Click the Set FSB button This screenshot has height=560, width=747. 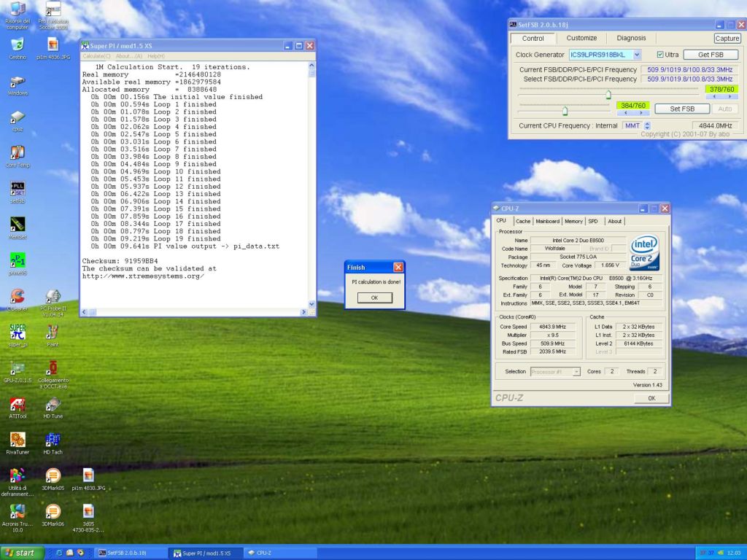tap(682, 109)
